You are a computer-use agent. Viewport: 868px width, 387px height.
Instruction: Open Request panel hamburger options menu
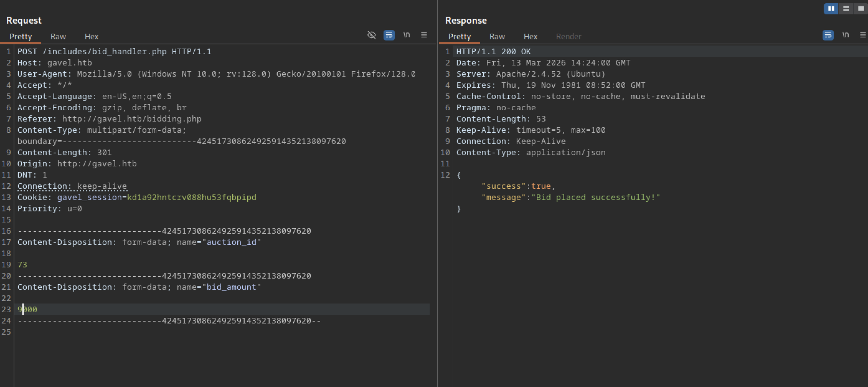(x=424, y=35)
